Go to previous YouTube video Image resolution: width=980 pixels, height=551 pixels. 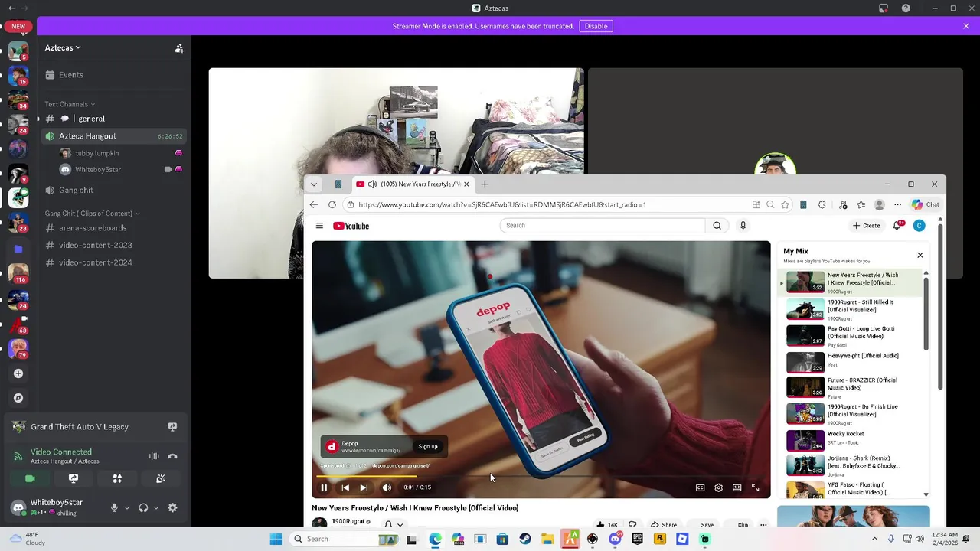[x=345, y=487]
